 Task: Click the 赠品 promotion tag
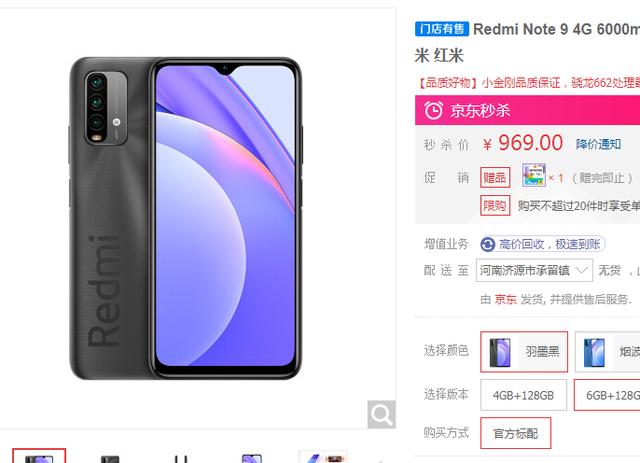(x=495, y=178)
